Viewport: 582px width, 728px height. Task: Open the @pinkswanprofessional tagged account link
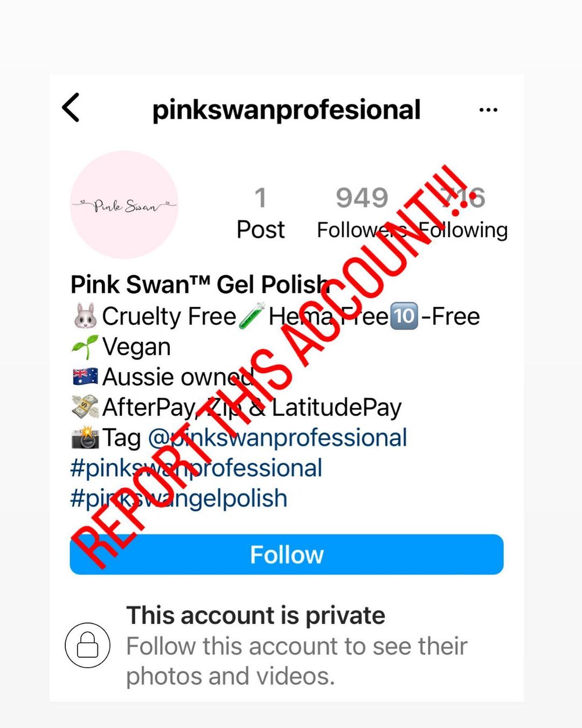click(x=278, y=437)
